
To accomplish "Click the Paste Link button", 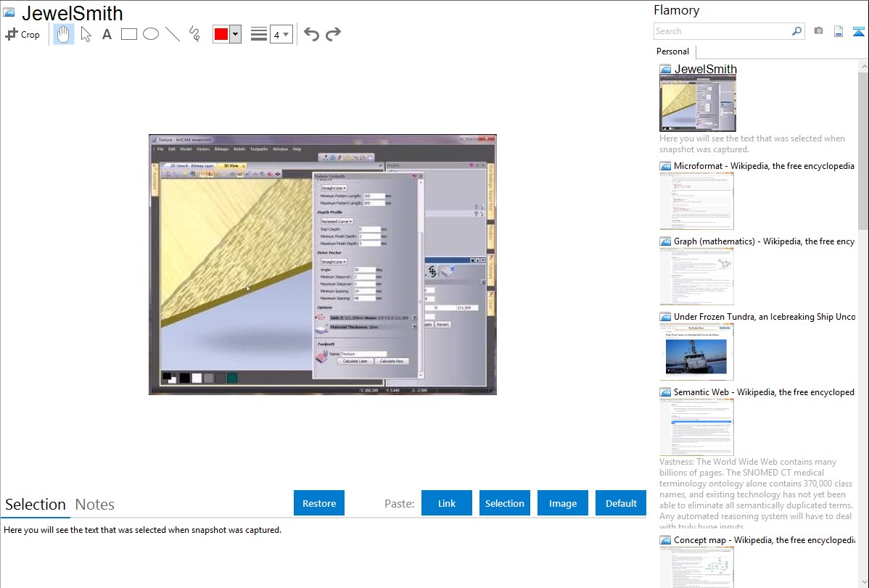I will coord(447,503).
